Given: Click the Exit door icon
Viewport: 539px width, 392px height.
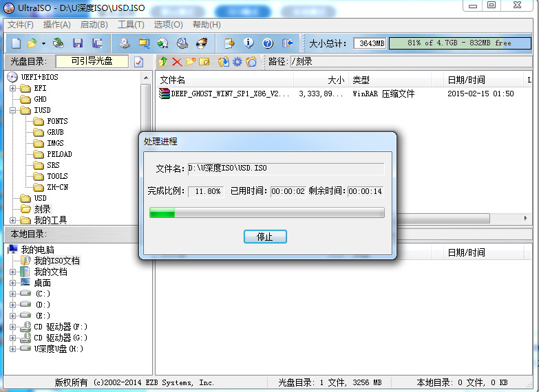Looking at the screenshot, I should click(287, 43).
